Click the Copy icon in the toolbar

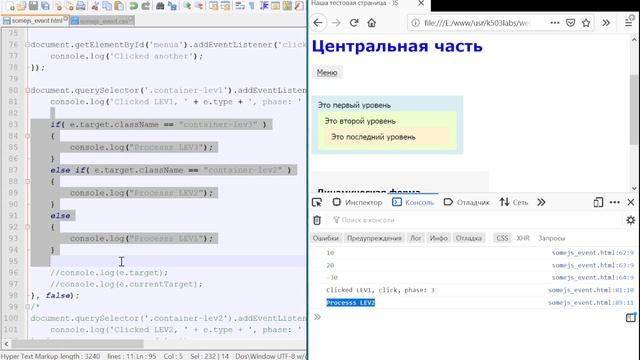click(107, 6)
